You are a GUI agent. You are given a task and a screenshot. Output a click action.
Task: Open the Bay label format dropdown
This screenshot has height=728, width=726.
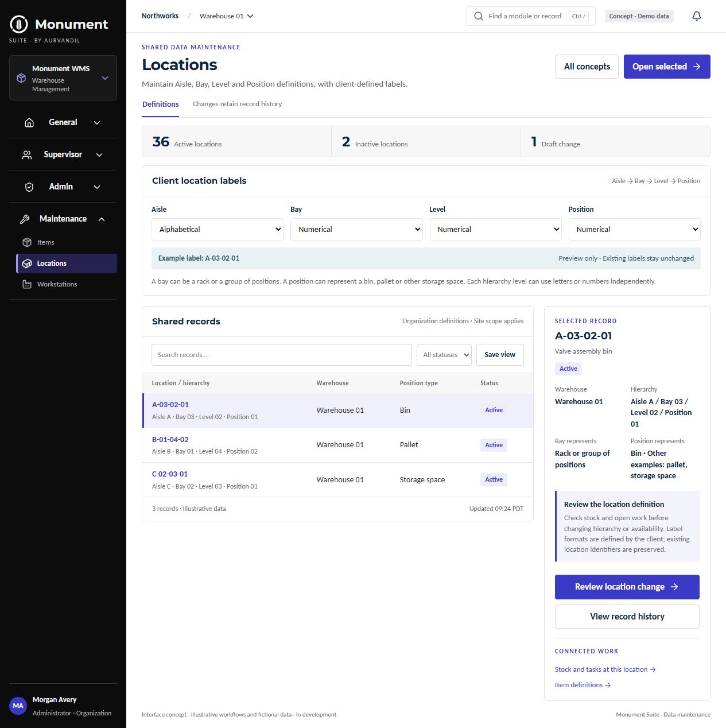tap(356, 229)
